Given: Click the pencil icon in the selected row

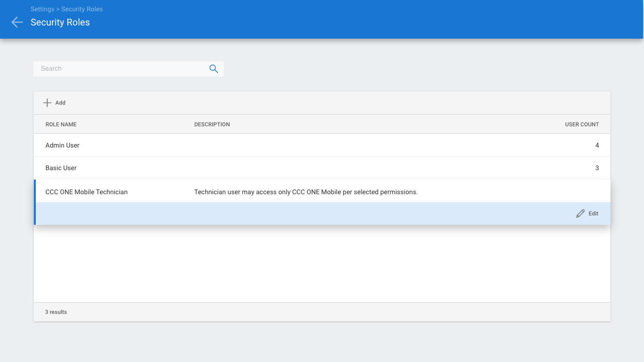Looking at the screenshot, I should [580, 214].
